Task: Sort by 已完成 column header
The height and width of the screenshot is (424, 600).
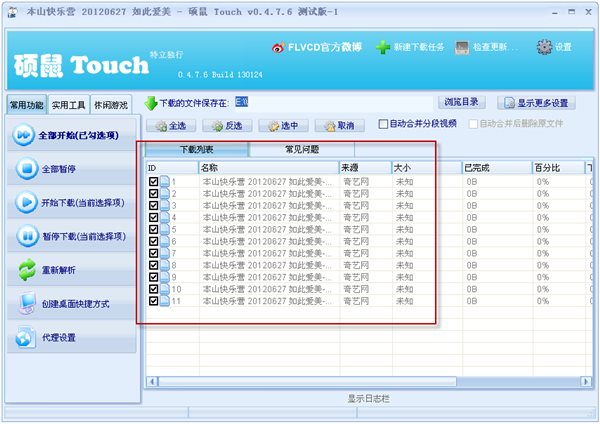Action: point(497,168)
